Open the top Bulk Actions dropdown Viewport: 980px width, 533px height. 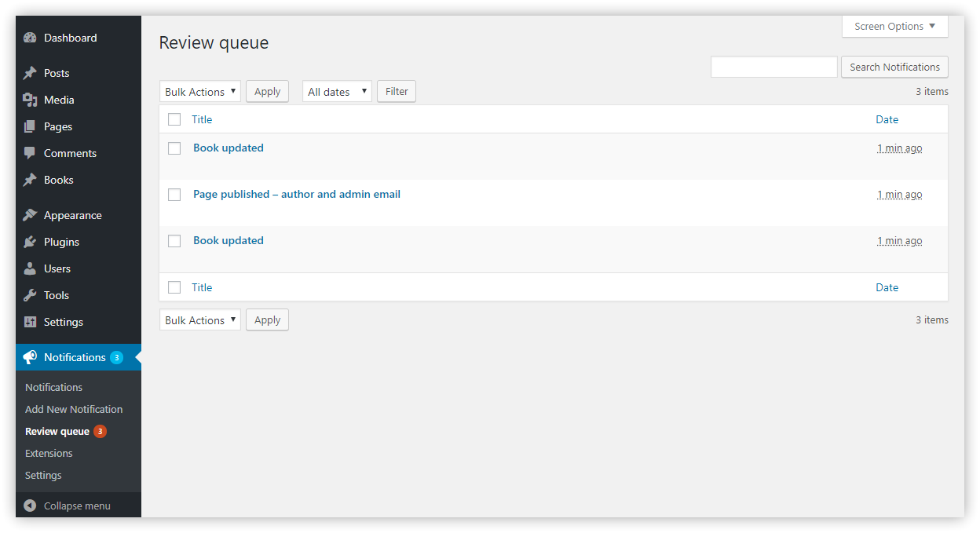(x=200, y=92)
